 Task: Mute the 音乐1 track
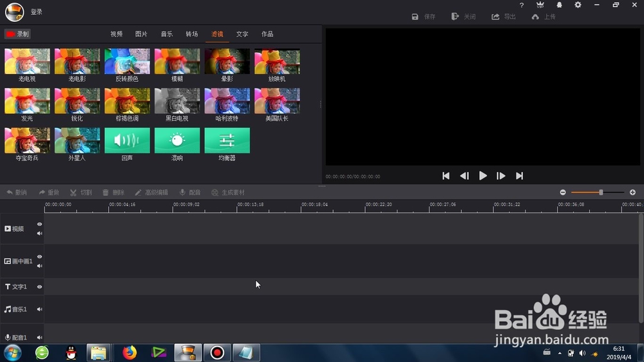click(x=39, y=309)
